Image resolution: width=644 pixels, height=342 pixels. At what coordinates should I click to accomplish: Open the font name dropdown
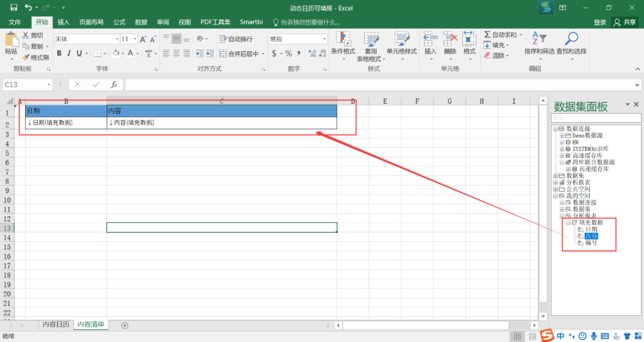point(117,39)
